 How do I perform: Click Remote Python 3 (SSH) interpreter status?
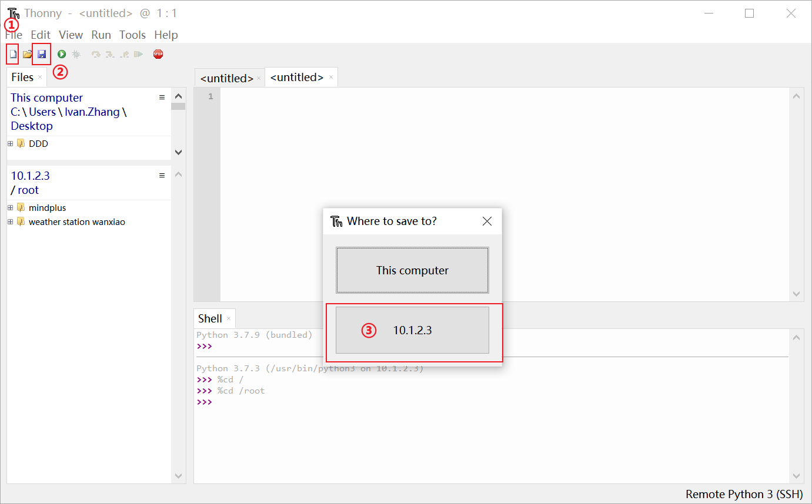[x=744, y=494]
